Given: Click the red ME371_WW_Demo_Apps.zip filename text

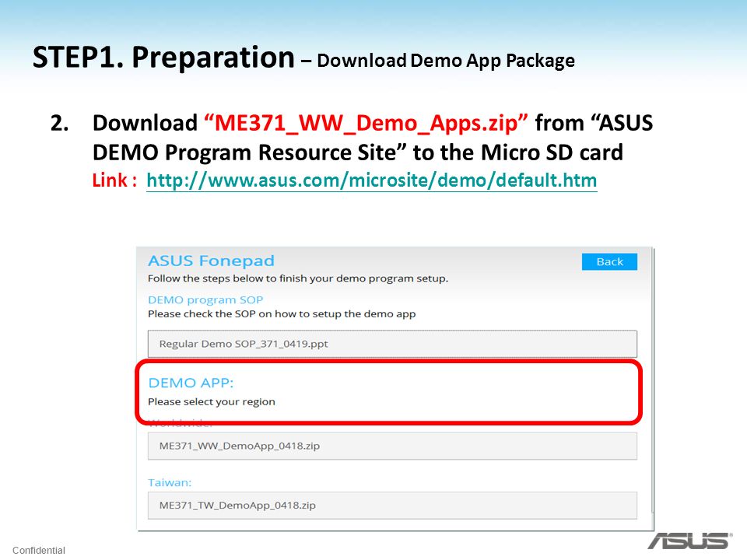Looking at the screenshot, I should coord(366,123).
